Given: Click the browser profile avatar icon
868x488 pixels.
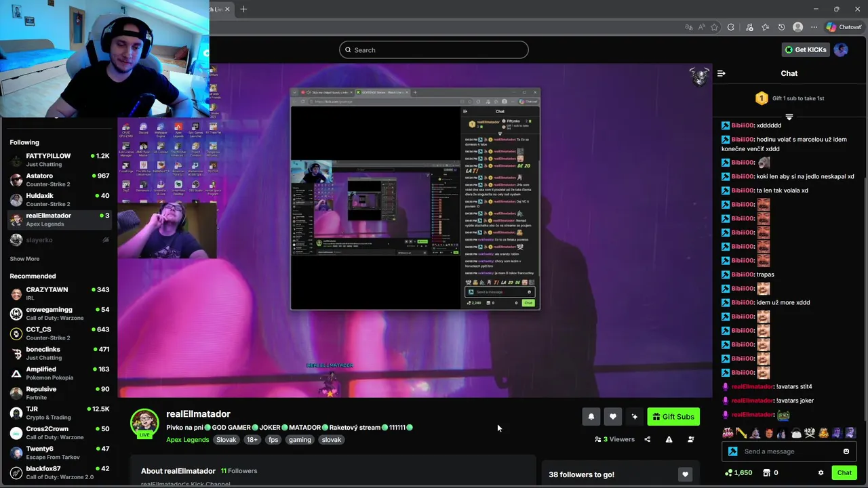Looking at the screenshot, I should (x=797, y=27).
